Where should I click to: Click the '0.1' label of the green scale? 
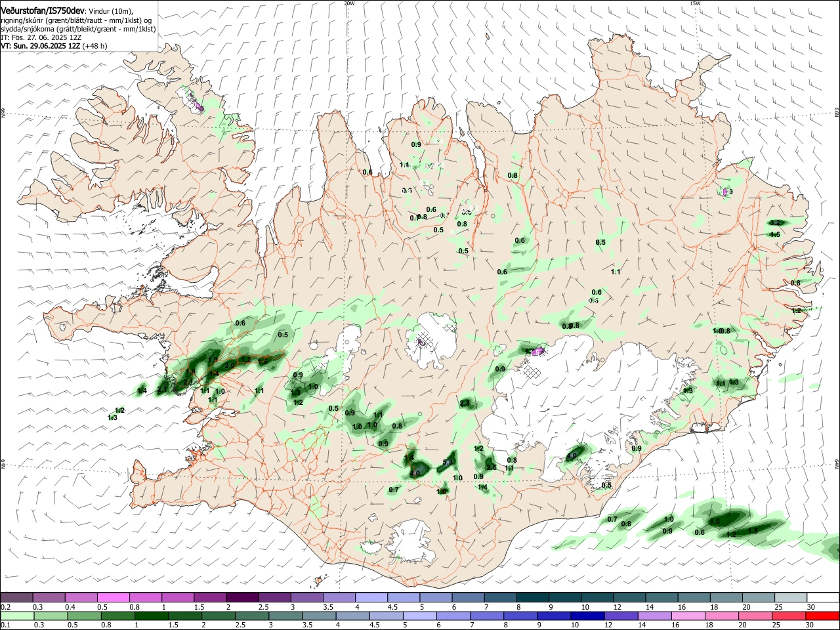pos(5,625)
